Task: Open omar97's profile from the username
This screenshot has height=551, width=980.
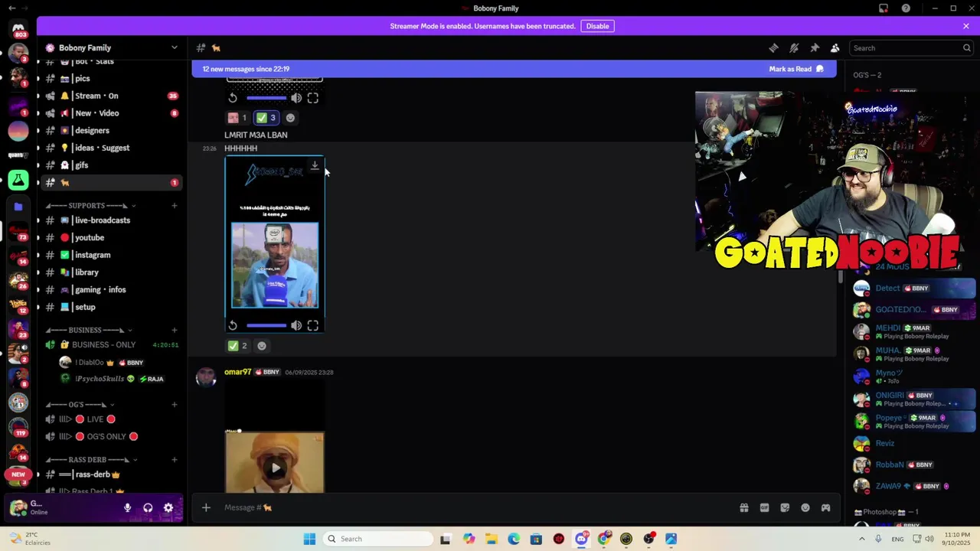Action: [x=237, y=372]
